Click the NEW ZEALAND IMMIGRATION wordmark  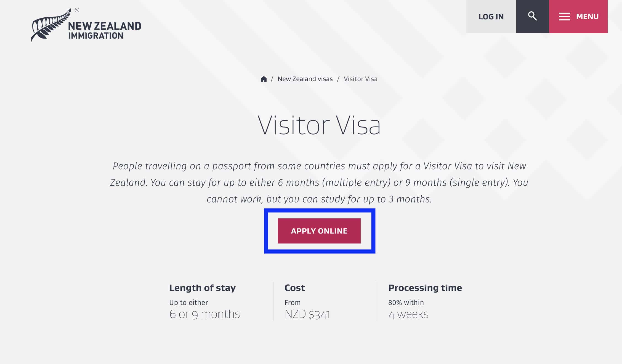[104, 30]
